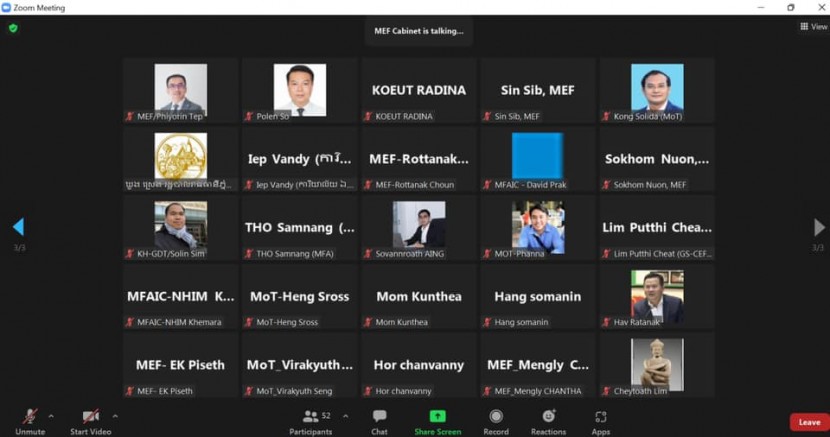
Task: Start Video camera toggle
Action: [91, 421]
